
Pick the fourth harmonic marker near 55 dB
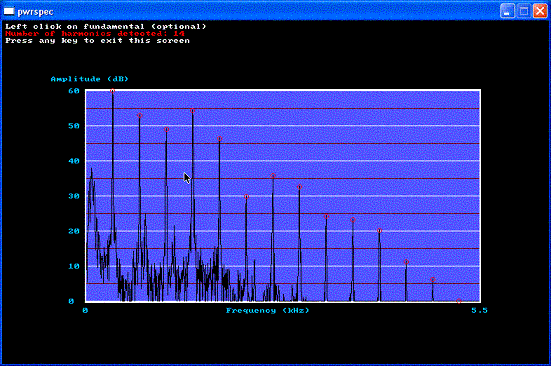coord(193,111)
